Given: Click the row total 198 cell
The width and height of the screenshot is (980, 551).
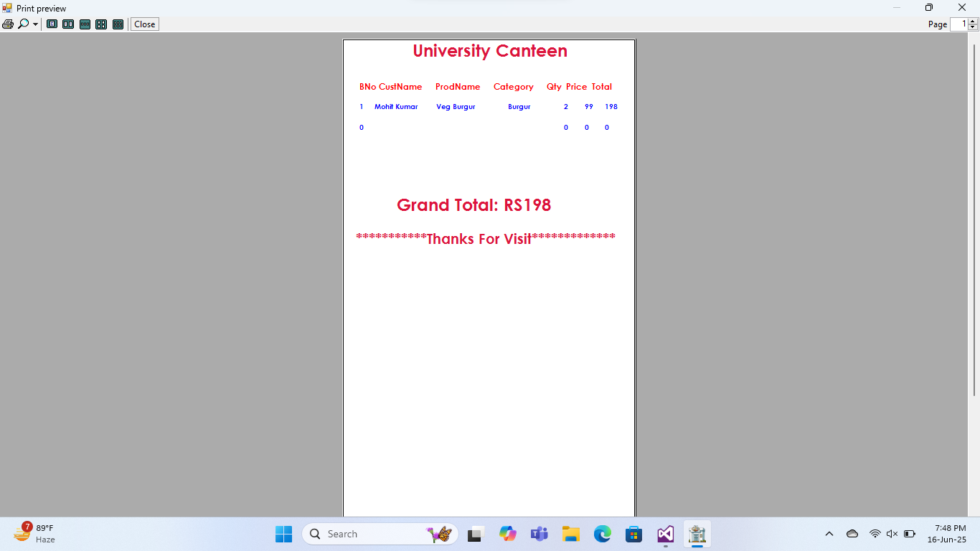Looking at the screenshot, I should pyautogui.click(x=611, y=107).
